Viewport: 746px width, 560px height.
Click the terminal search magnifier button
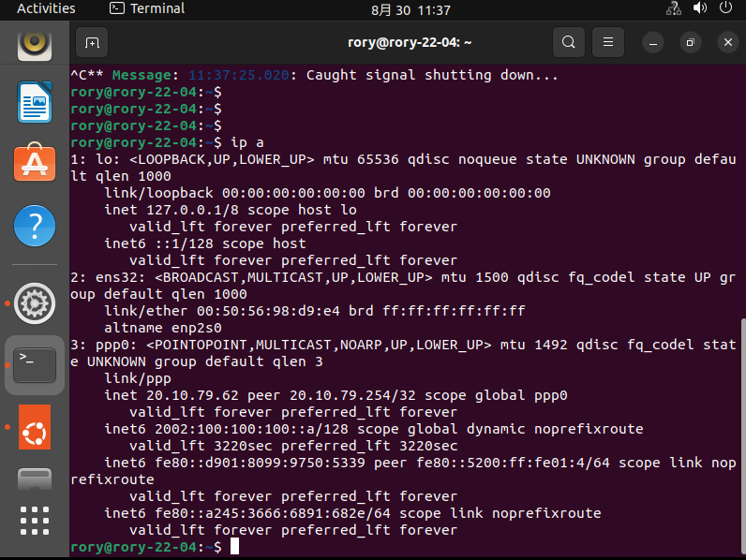pyautogui.click(x=568, y=42)
